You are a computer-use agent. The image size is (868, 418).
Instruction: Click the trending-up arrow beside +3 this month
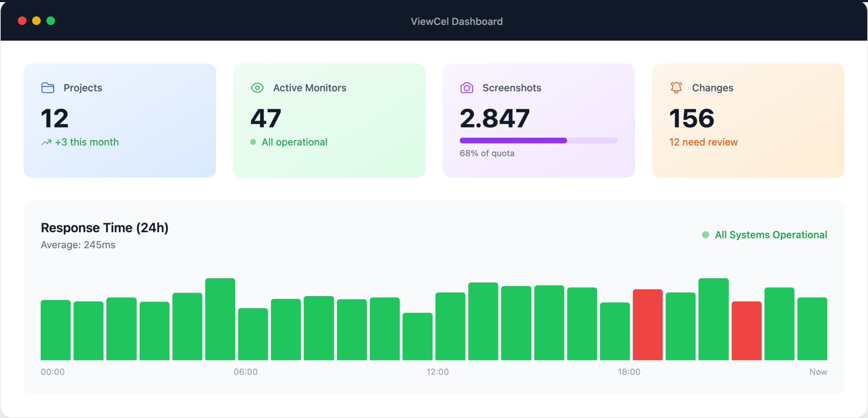[x=46, y=142]
